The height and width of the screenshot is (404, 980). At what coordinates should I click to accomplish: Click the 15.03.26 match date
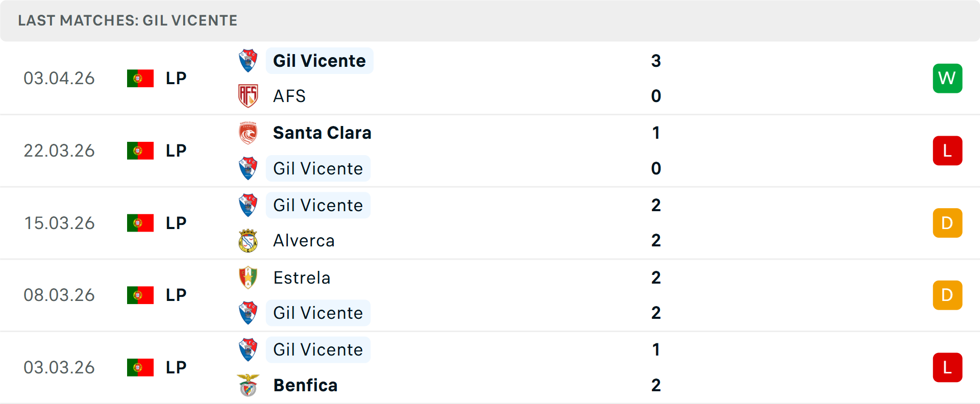pyautogui.click(x=59, y=223)
